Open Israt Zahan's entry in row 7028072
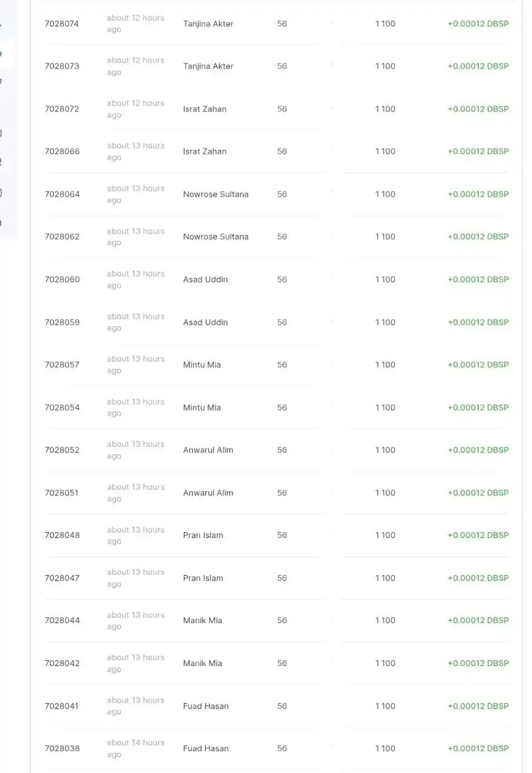Image resolution: width=532 pixels, height=773 pixels. coord(205,109)
